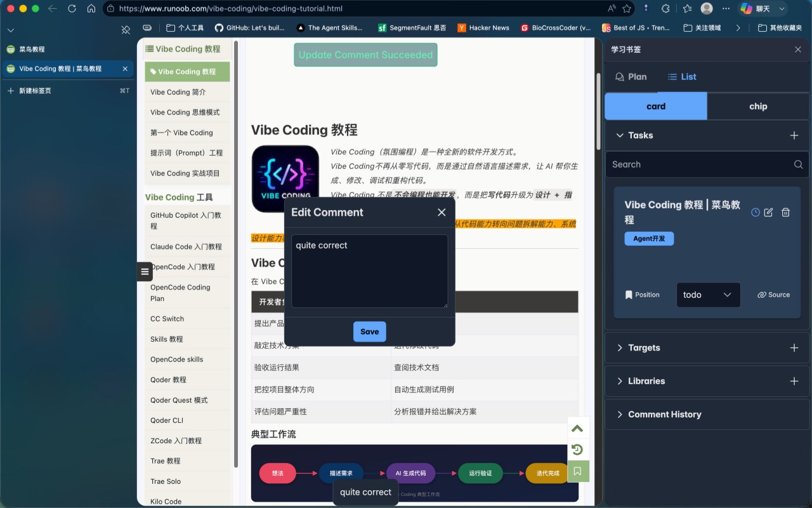Open SegmentFault 思否 bookmark
Screen dimensions: 812x508
point(412,28)
